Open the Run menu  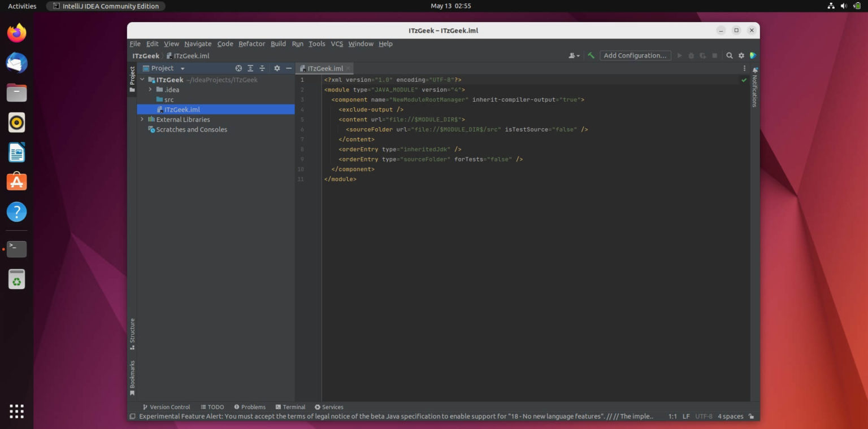coord(298,43)
